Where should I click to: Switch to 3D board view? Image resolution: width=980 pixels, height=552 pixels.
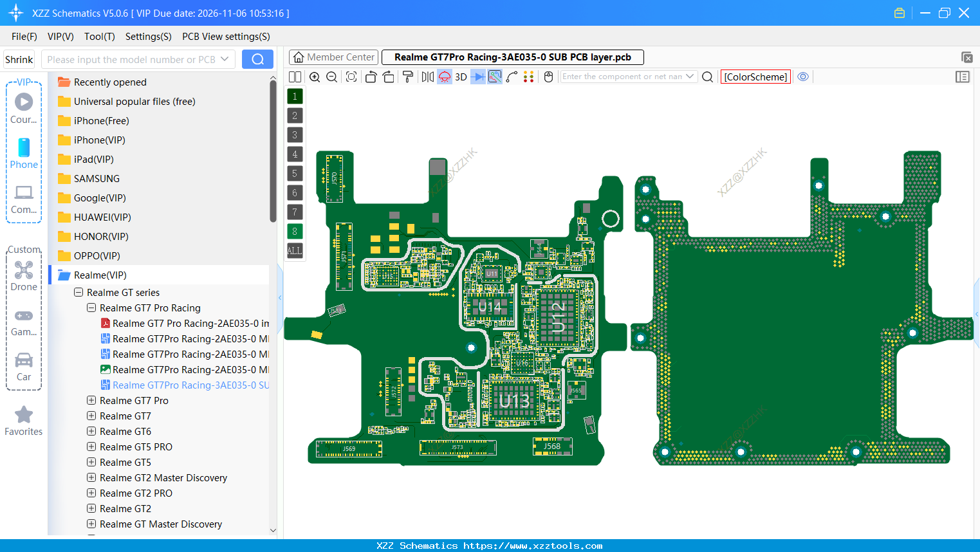coord(461,77)
